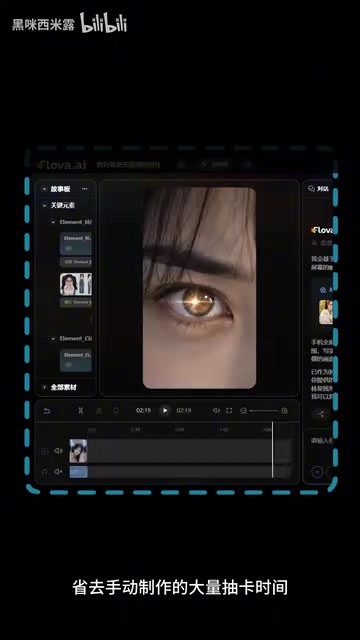The width and height of the screenshot is (360, 640).
Task: Collapse the 关键元素 tree section
Action: (44, 206)
